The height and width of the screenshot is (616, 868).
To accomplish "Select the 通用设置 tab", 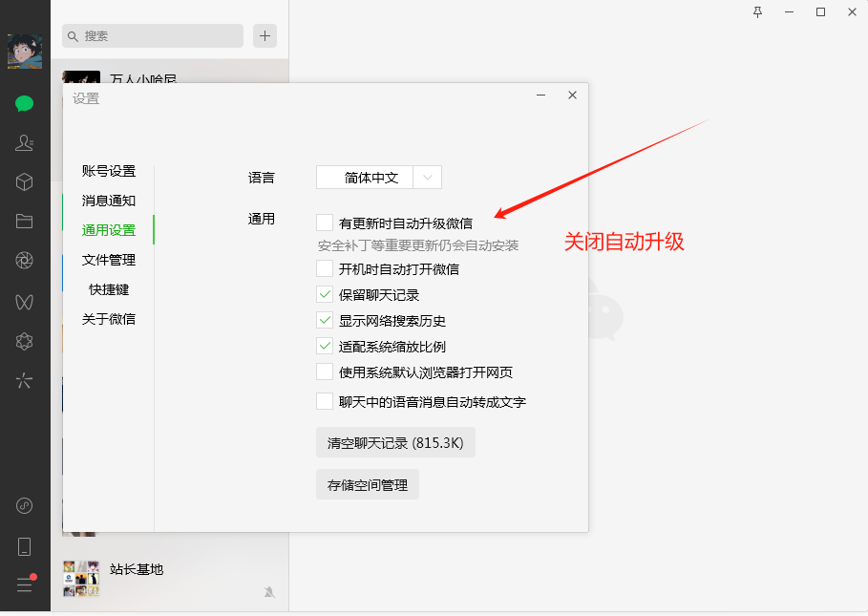I will [109, 230].
